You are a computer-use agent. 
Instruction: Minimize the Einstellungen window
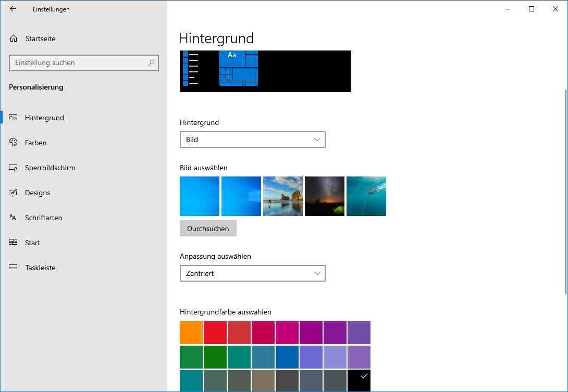pyautogui.click(x=508, y=9)
